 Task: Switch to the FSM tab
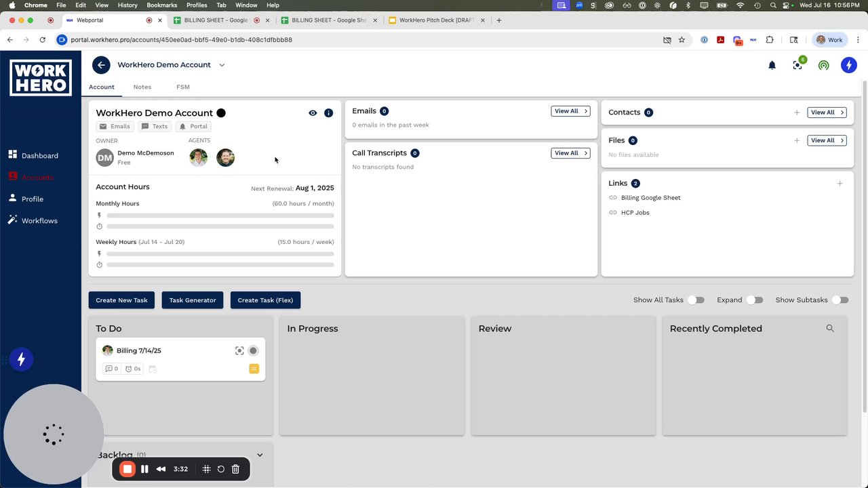183,87
